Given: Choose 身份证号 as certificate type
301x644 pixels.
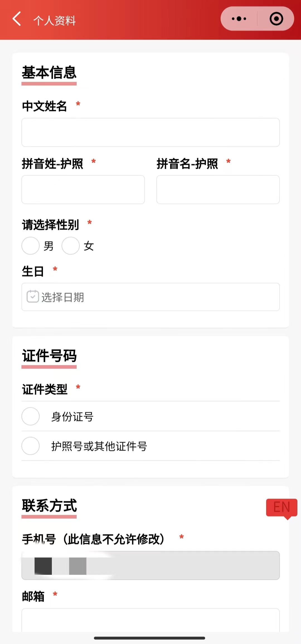Looking at the screenshot, I should pyautogui.click(x=31, y=416).
